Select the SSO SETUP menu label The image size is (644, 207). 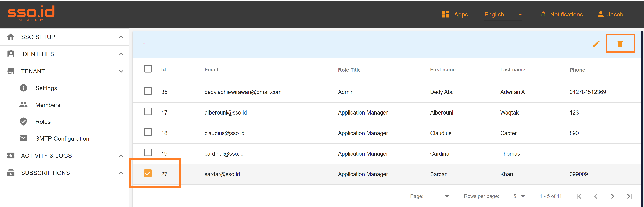tap(38, 37)
